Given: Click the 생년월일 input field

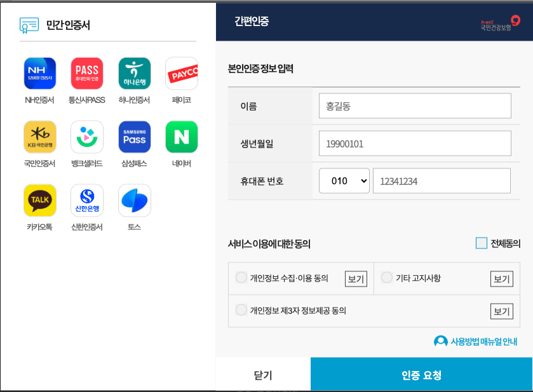Looking at the screenshot, I should tap(414, 143).
